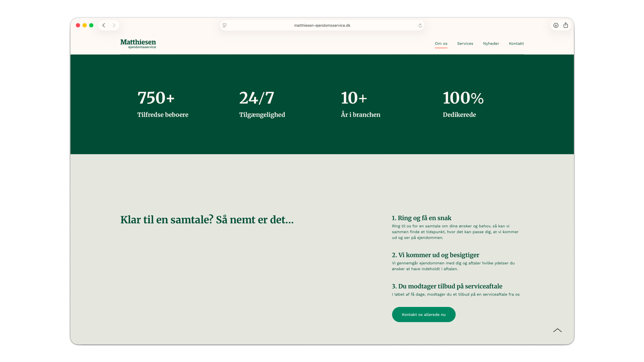Image resolution: width=644 pixels, height=362 pixels.
Task: Click the reader view icon in the address bar
Action: coord(225,25)
